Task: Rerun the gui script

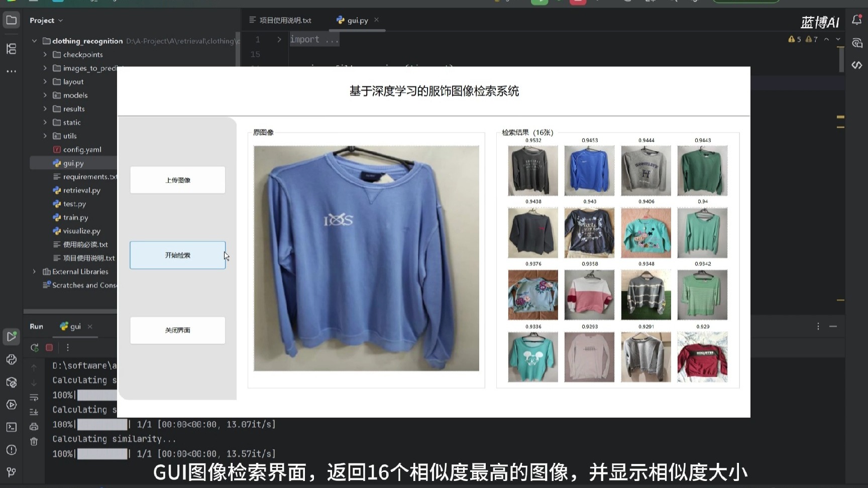Action: pyautogui.click(x=34, y=347)
